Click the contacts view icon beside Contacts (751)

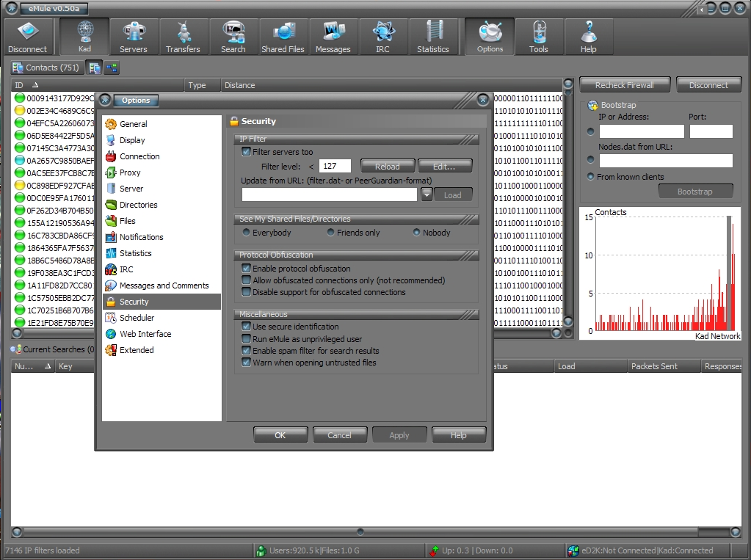(95, 68)
